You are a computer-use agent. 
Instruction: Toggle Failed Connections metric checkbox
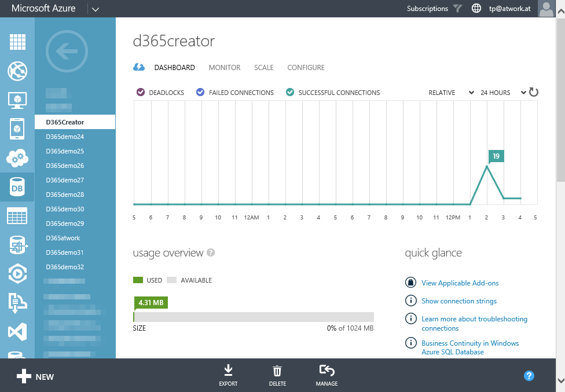[x=200, y=92]
